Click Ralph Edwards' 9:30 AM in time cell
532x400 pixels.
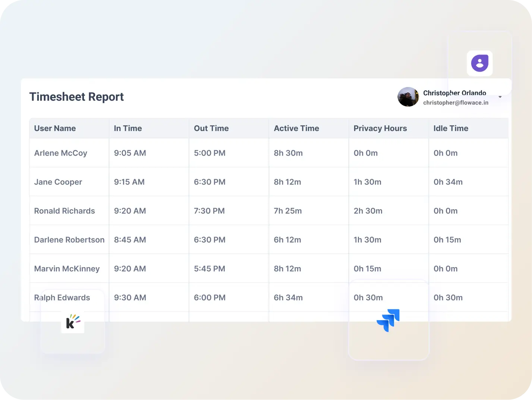(x=130, y=298)
